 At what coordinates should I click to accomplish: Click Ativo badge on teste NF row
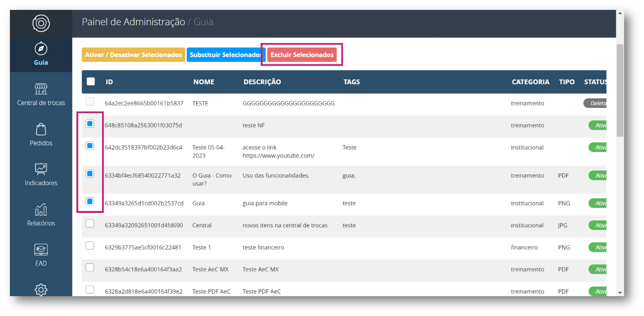597,125
